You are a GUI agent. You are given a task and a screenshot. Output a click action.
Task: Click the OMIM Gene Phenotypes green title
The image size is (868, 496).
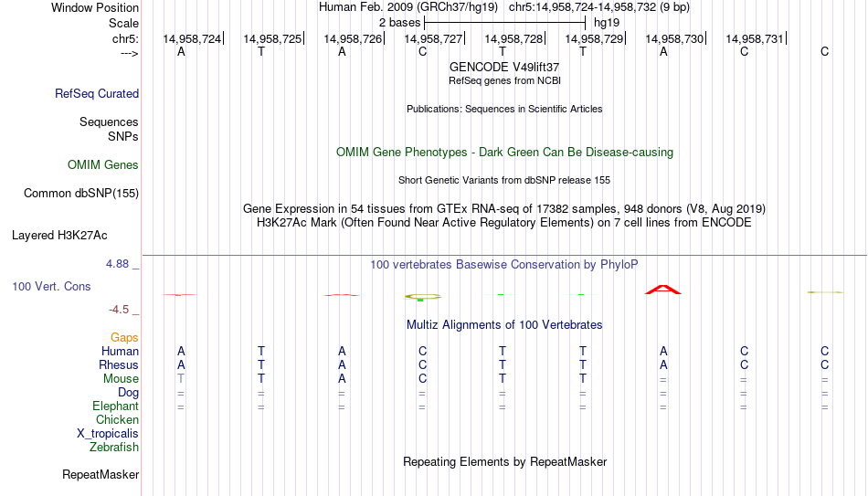pyautogui.click(x=505, y=153)
